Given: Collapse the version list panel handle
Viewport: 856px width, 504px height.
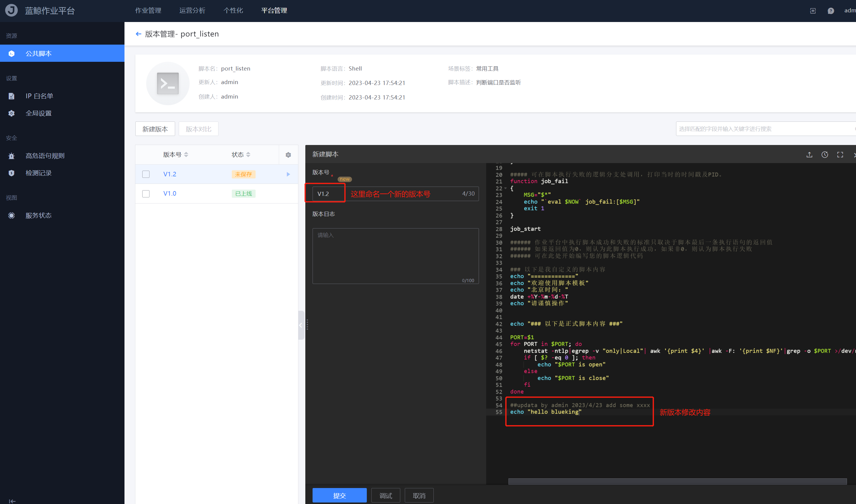Looking at the screenshot, I should (x=301, y=325).
